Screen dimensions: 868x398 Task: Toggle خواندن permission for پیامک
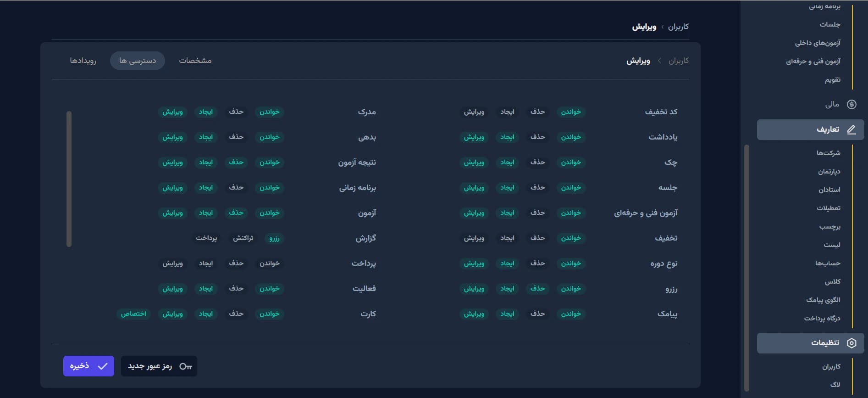coord(571,314)
